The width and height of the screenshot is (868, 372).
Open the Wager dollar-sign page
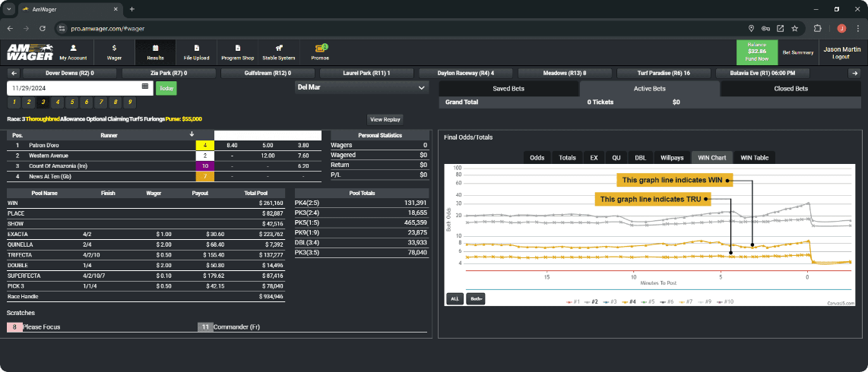(x=114, y=52)
